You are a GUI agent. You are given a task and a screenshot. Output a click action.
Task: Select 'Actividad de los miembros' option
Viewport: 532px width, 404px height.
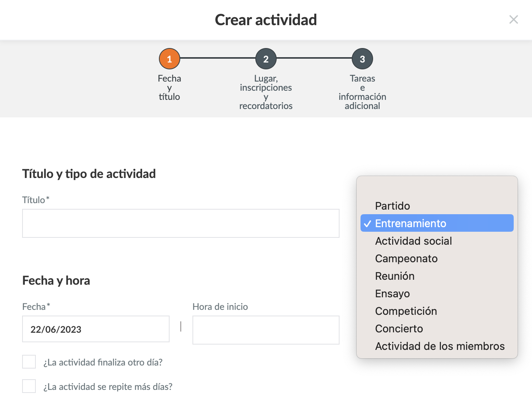(440, 346)
